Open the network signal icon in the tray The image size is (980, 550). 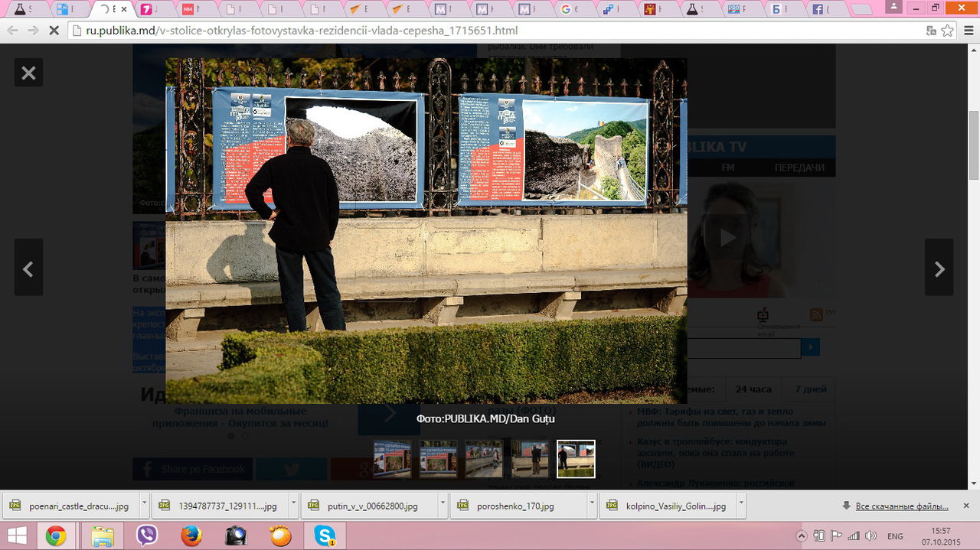pyautogui.click(x=853, y=535)
